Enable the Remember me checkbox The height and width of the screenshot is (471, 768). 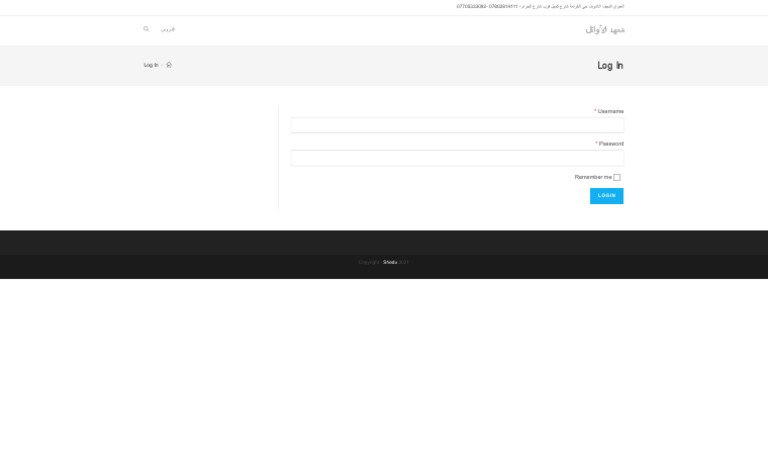[617, 177]
